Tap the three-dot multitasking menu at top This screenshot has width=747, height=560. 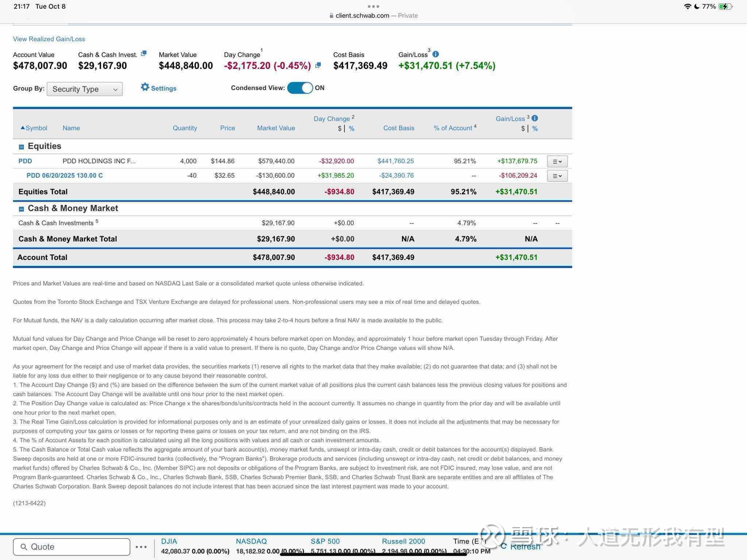pos(373,6)
